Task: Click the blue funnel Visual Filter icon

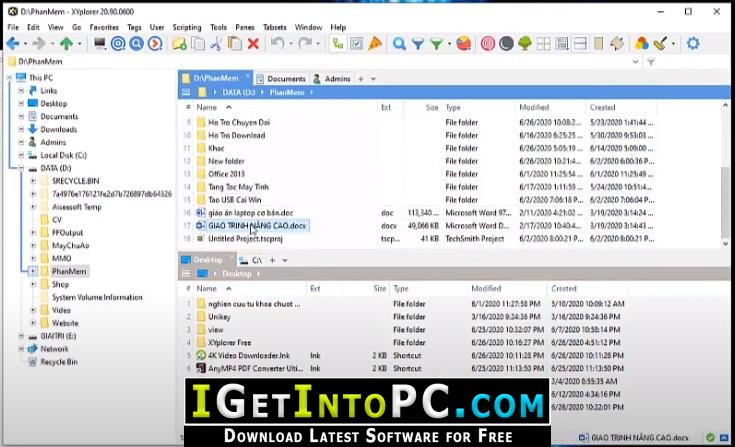Action: pyautogui.click(x=418, y=44)
